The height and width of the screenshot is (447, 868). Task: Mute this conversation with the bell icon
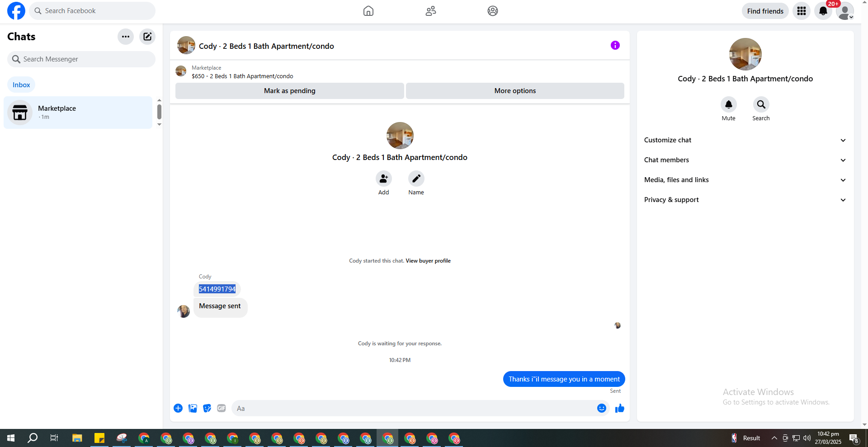729,104
